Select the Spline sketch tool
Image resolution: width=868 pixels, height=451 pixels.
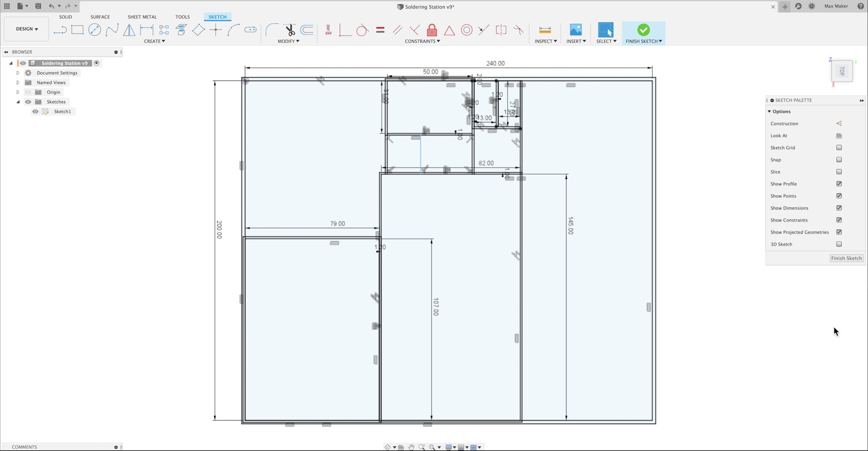pos(112,30)
